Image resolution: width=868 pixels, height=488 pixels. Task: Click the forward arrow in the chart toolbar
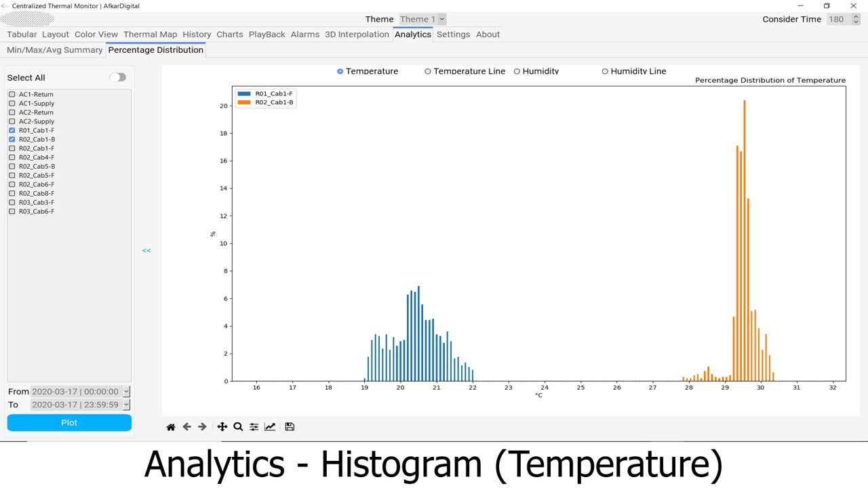[x=202, y=427]
